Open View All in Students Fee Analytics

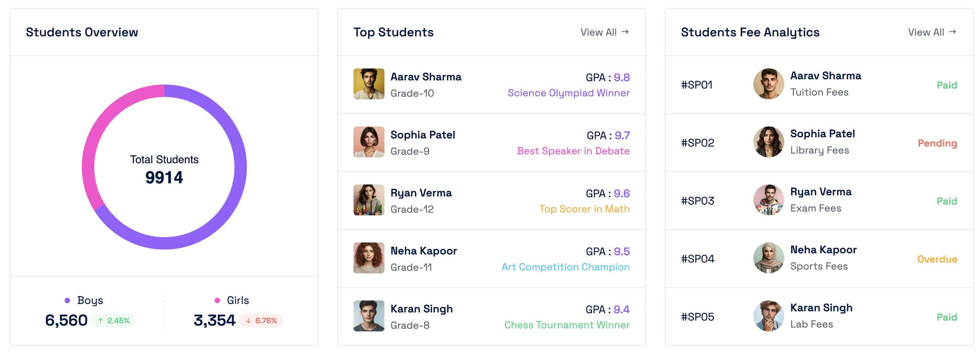[926, 32]
